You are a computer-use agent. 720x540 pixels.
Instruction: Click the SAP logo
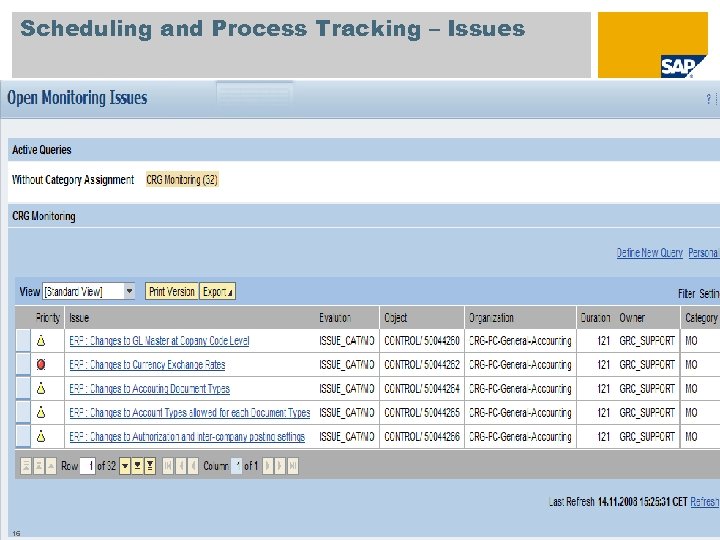(683, 67)
